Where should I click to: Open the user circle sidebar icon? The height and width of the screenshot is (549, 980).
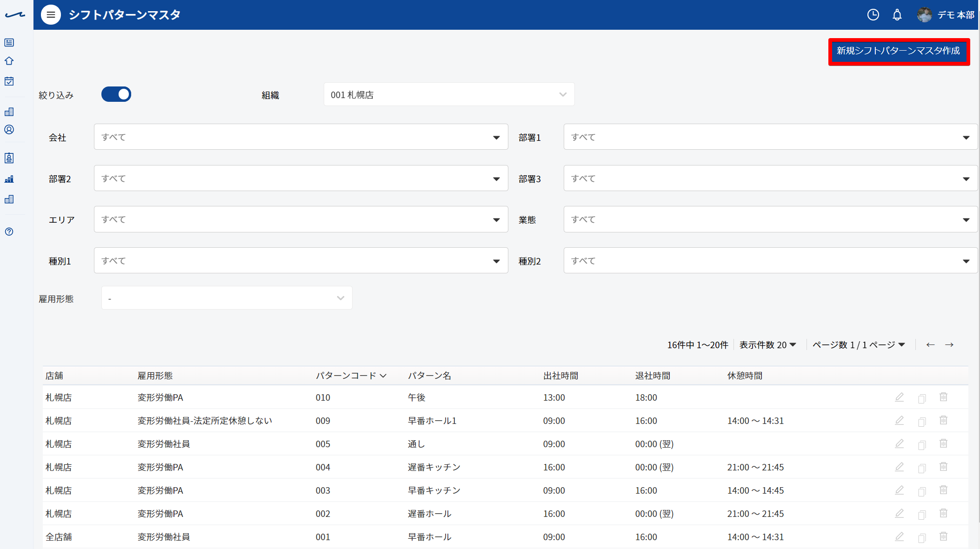[9, 130]
